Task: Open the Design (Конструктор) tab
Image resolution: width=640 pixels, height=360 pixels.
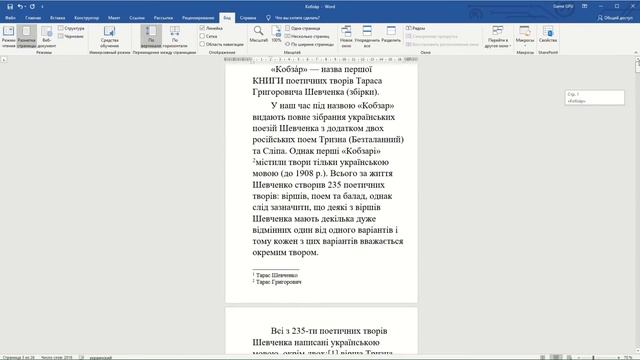Action: (x=87, y=18)
